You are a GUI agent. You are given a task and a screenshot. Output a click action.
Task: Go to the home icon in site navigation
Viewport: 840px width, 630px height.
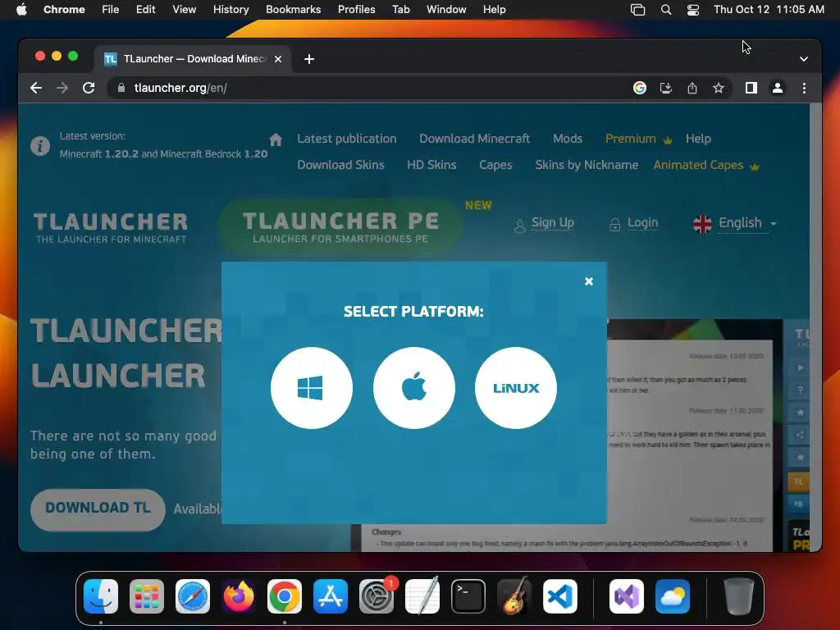coord(276,139)
